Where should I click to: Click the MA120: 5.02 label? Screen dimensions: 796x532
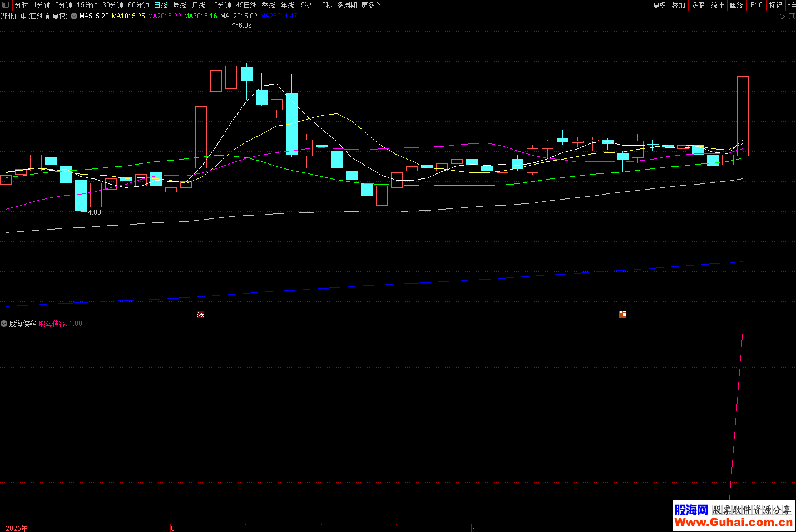pyautogui.click(x=239, y=16)
